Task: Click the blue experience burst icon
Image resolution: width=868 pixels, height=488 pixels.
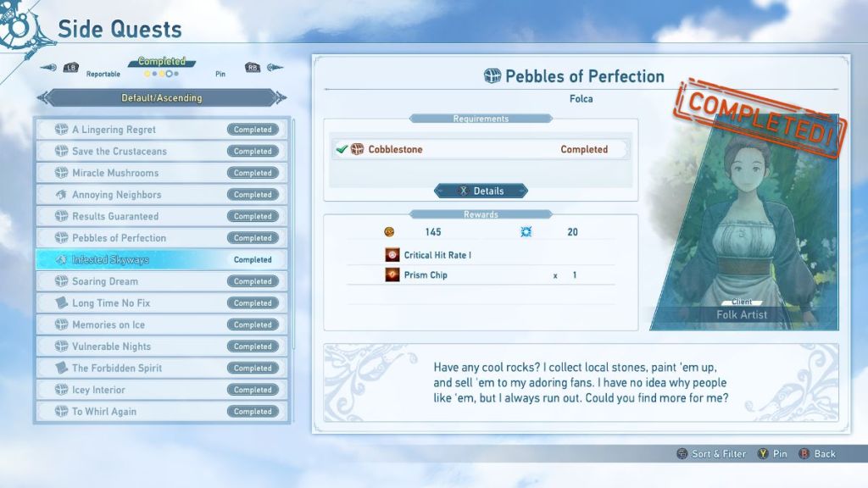Action: [x=526, y=232]
